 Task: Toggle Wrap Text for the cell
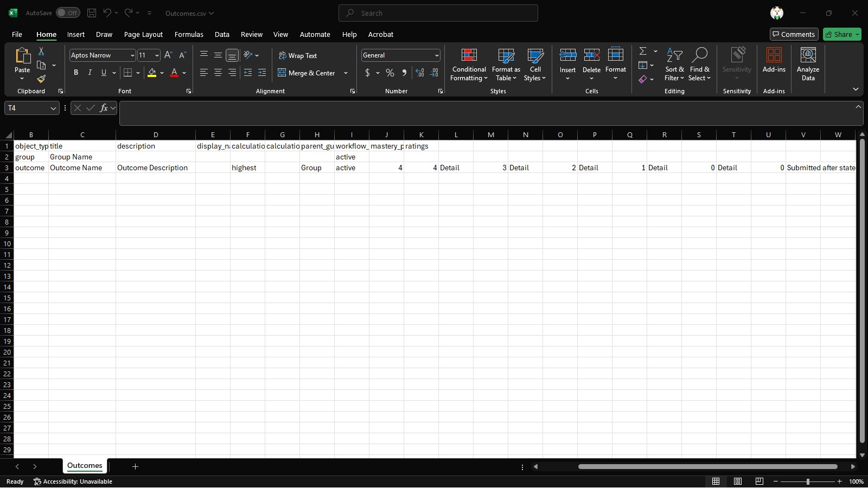point(298,55)
